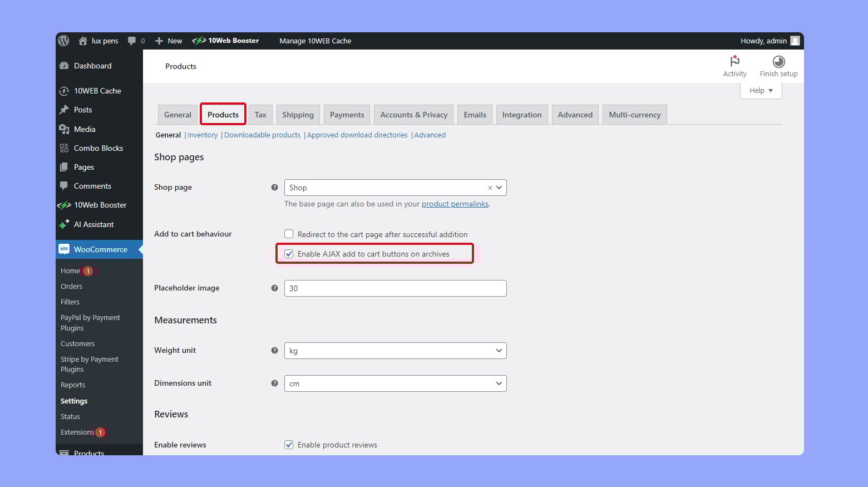
Task: Toggle the Enable product reviews checkbox
Action: [x=289, y=445]
